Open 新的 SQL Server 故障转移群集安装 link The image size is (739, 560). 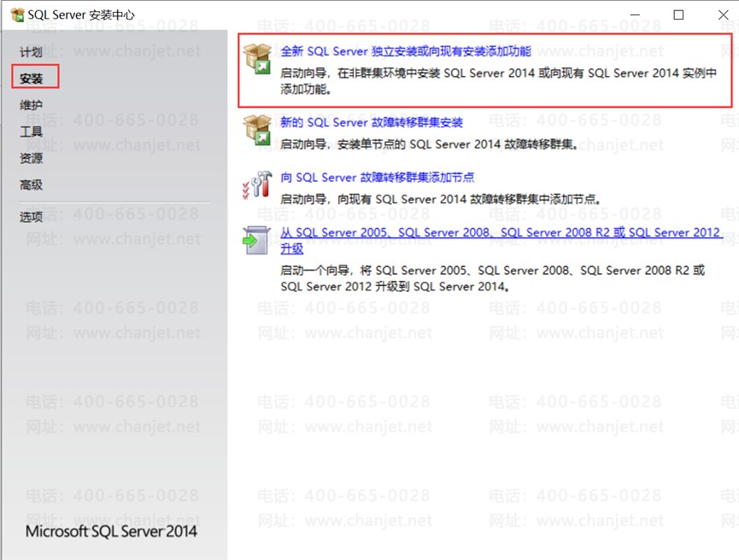pos(372,122)
